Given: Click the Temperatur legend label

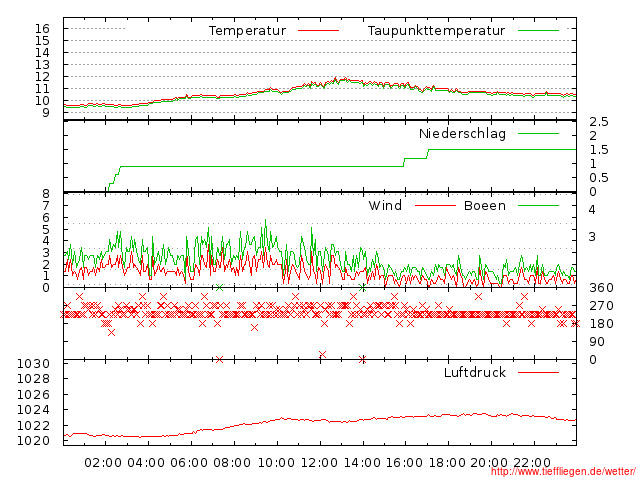Looking at the screenshot, I should (247, 31).
